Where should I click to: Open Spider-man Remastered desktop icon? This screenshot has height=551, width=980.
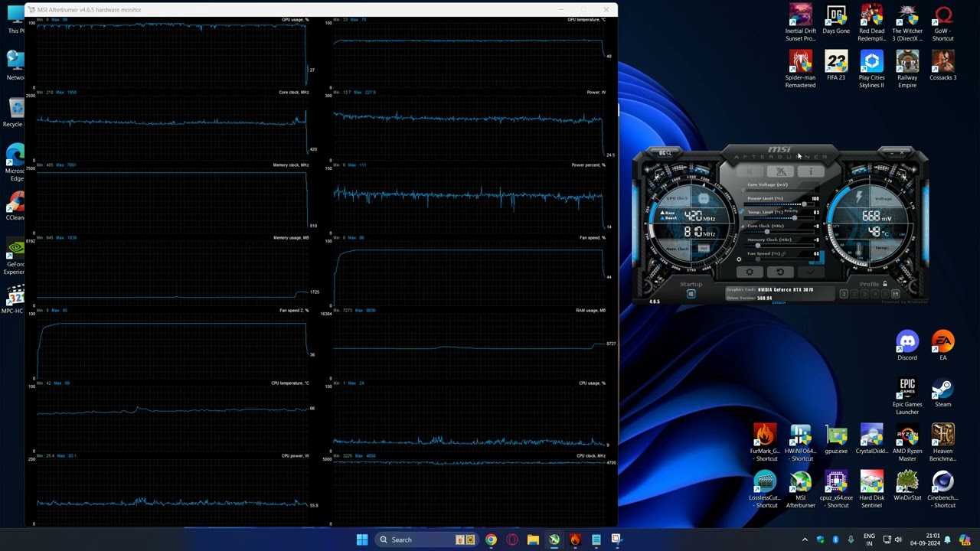[x=800, y=70]
